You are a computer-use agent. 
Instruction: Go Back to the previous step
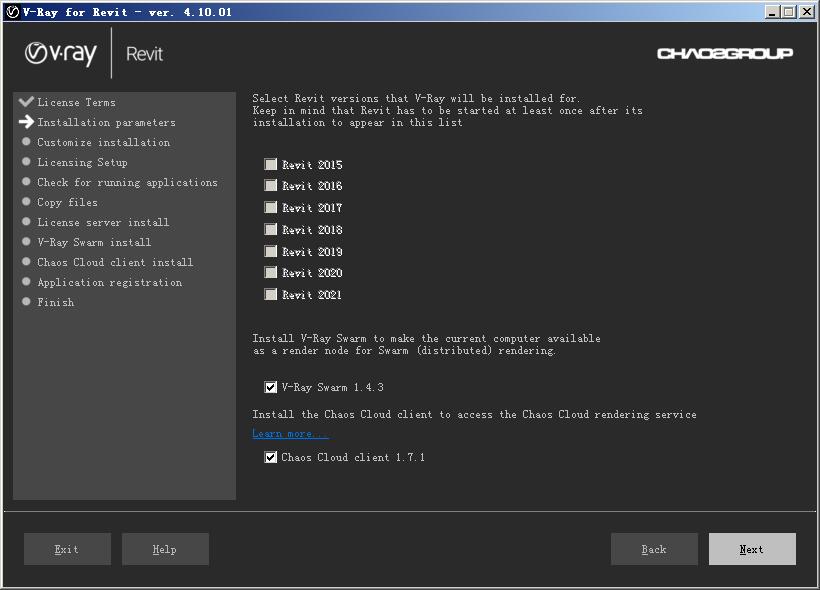(x=654, y=549)
